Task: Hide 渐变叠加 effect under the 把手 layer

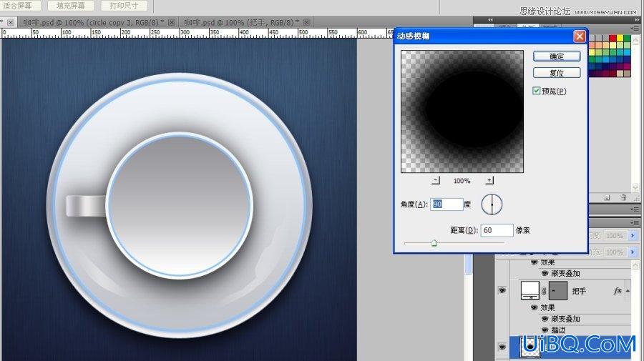Action: 545,319
